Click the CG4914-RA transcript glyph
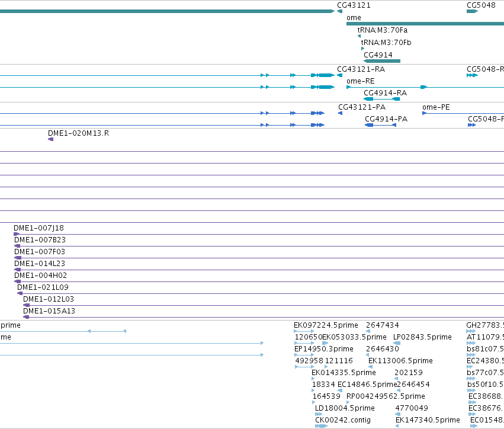The width and height of the screenshot is (504, 429). click(382, 99)
